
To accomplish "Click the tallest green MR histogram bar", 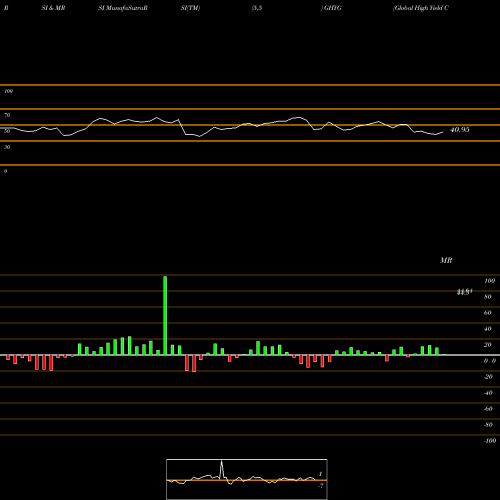I will click(x=165, y=315).
